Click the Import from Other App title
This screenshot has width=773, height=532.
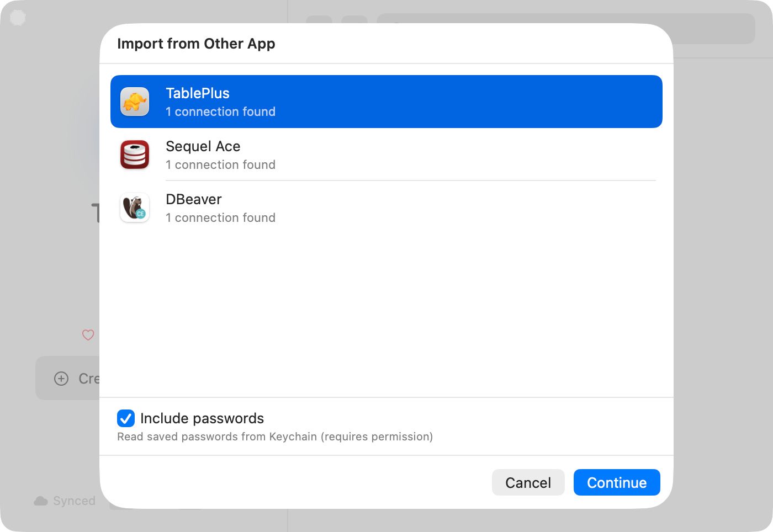(x=196, y=44)
